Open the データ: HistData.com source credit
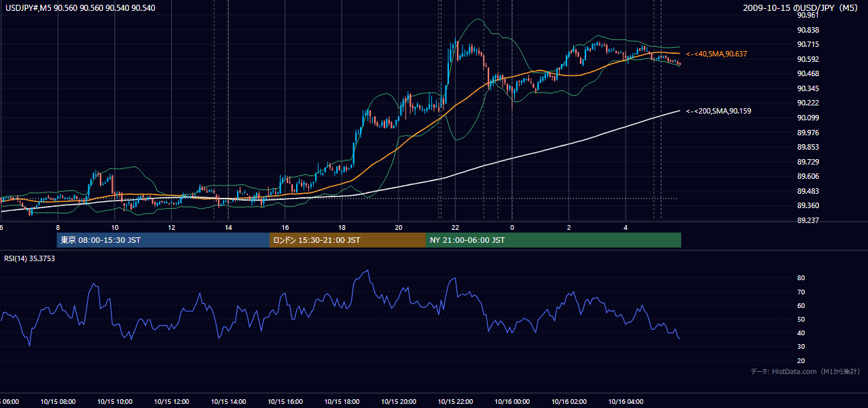Image resolution: width=868 pixels, height=408 pixels. coord(806,371)
